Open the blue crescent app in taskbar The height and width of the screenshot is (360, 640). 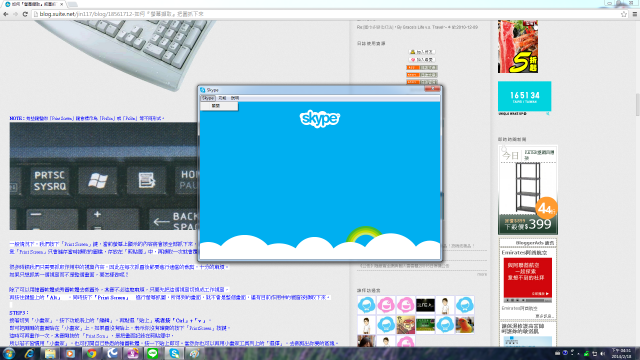112,353
